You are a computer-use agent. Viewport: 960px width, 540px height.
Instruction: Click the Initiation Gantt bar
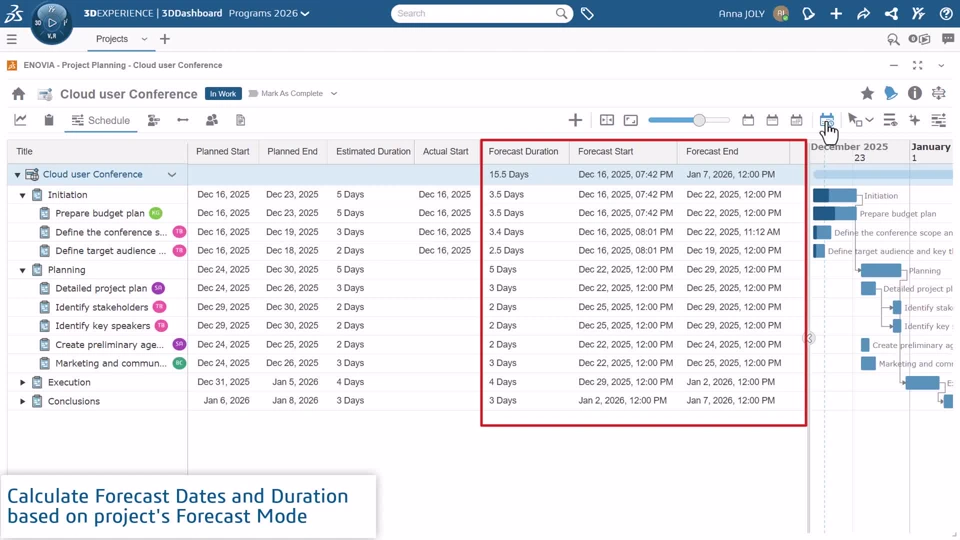[834, 196]
